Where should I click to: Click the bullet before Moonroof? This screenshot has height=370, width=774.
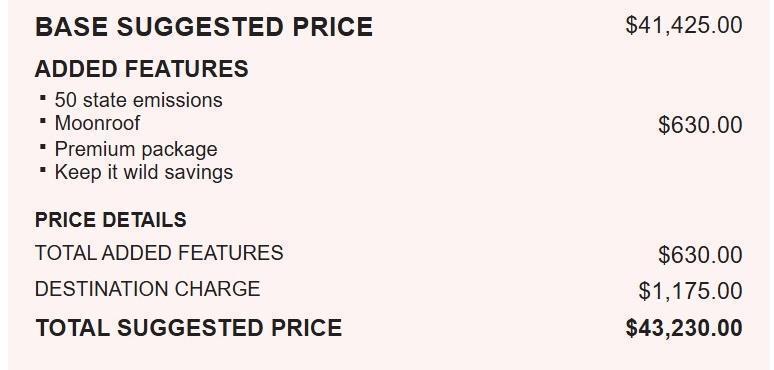[x=43, y=120]
